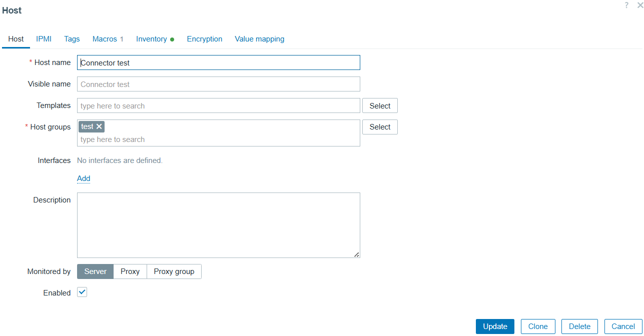Focus the Host name input field
The width and height of the screenshot is (644, 336).
click(218, 62)
